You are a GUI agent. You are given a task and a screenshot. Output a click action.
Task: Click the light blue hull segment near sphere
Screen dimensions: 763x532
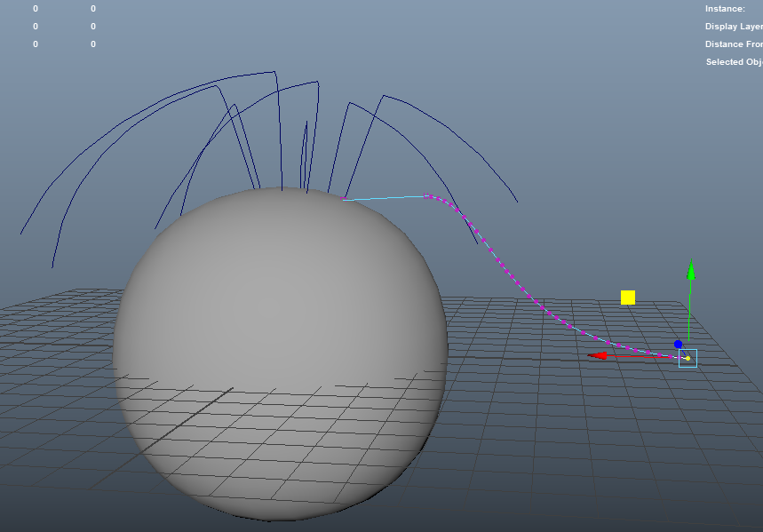coord(384,197)
